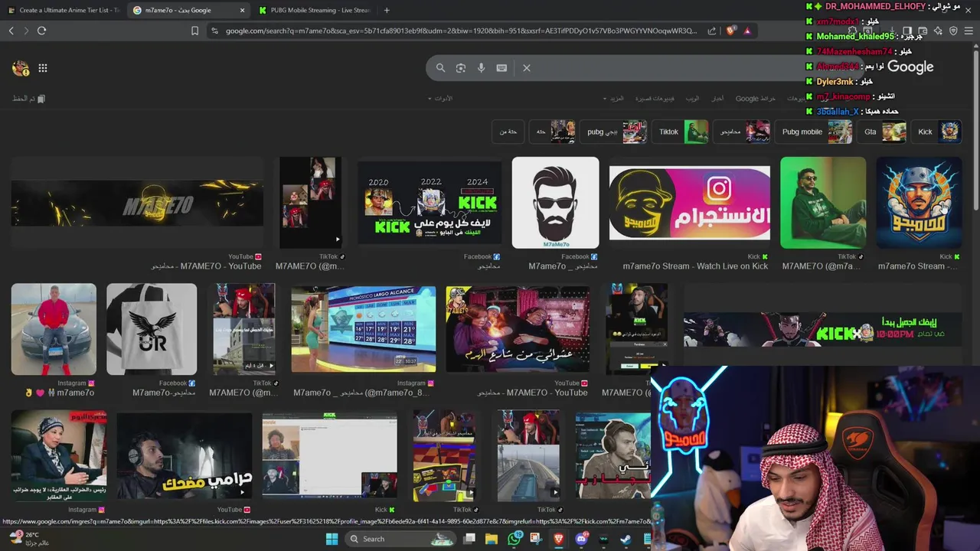
Task: Open the M7AME7O YouTube banner image result
Action: click(137, 203)
